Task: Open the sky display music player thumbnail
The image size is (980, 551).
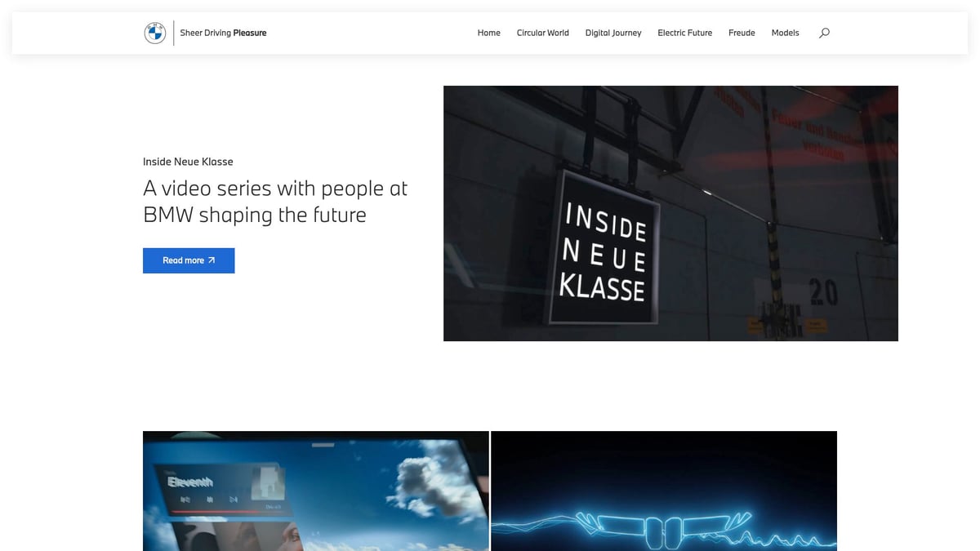Action: point(316,491)
